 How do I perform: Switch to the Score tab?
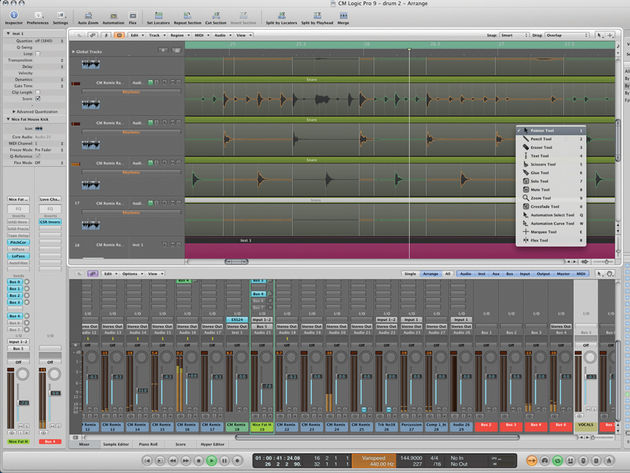(x=181, y=444)
